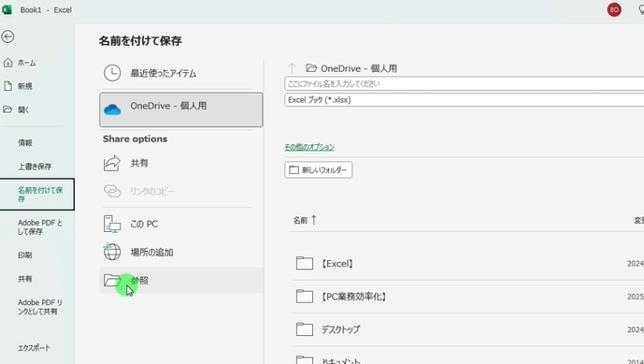Screen dimensions: 644x364
Task: Open 共有 in the left sidebar
Action: coord(24,279)
